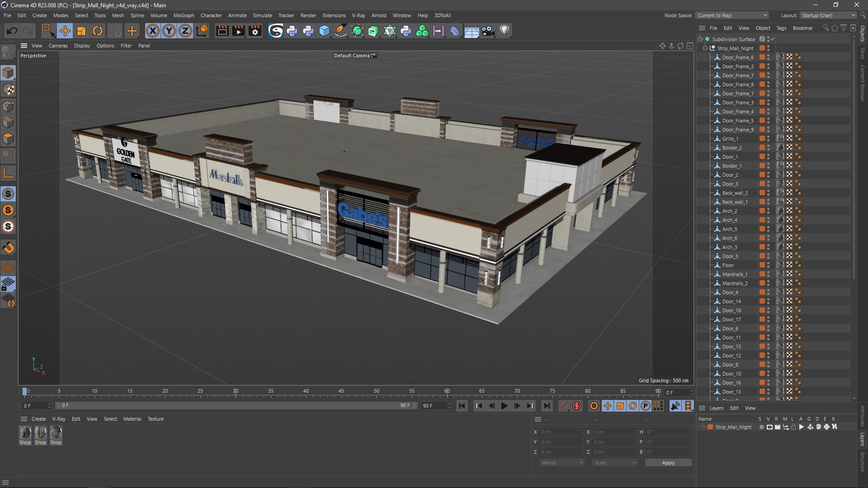Image resolution: width=868 pixels, height=488 pixels.
Task: Select the Floor object
Action: 728,265
